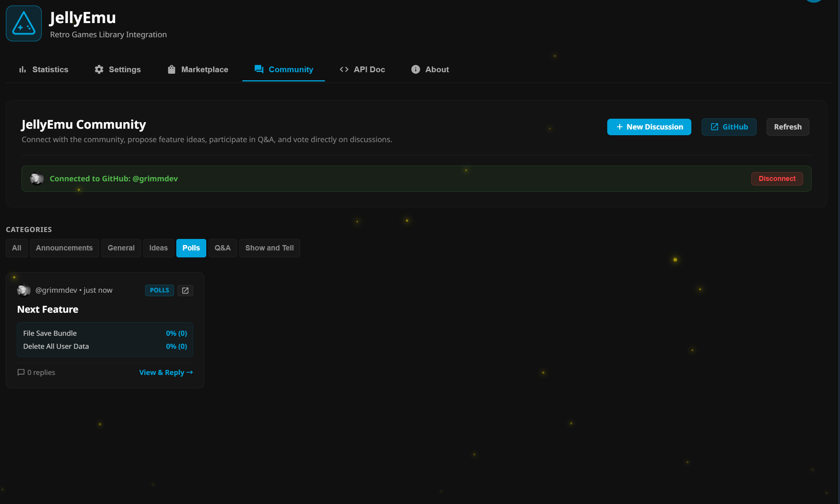Click grimmdev avatar on Next Feature post

tap(24, 290)
